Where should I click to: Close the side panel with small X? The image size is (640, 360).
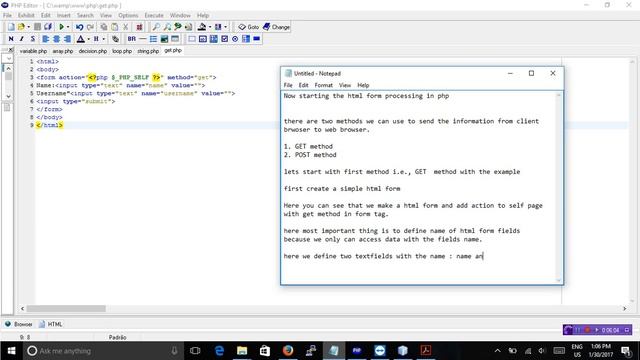click(11, 50)
